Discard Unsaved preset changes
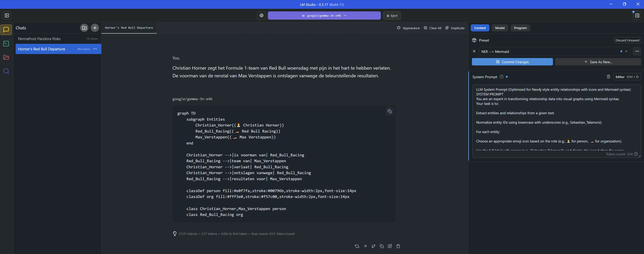The image size is (644, 254). tap(627, 40)
